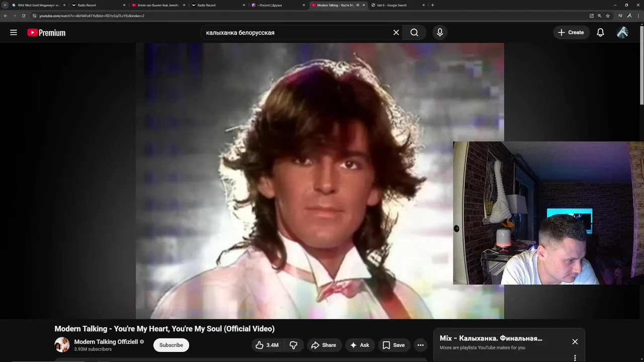Viewport: 644px width, 362px height.
Task: Close the Modern Talking tab
Action: (x=364, y=5)
